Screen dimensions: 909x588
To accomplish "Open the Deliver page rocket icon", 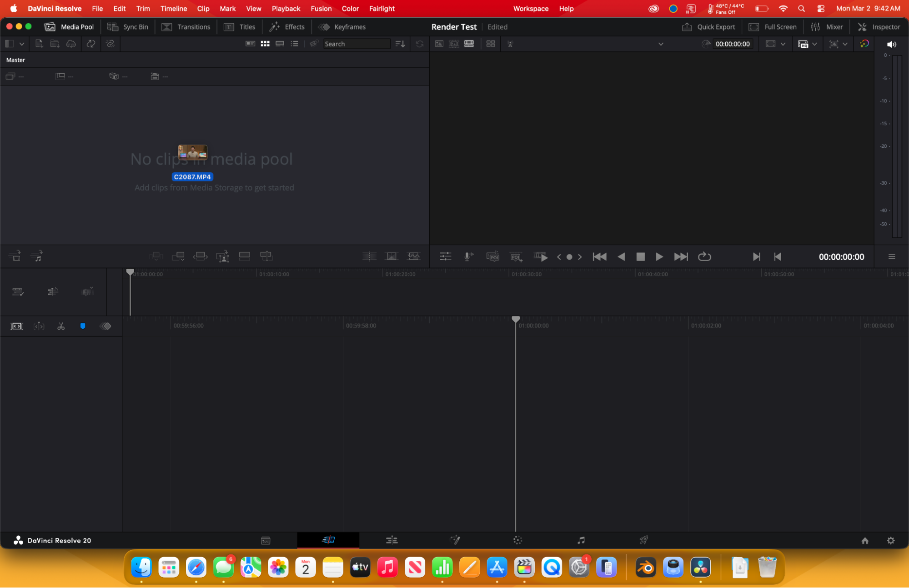I will (643, 540).
